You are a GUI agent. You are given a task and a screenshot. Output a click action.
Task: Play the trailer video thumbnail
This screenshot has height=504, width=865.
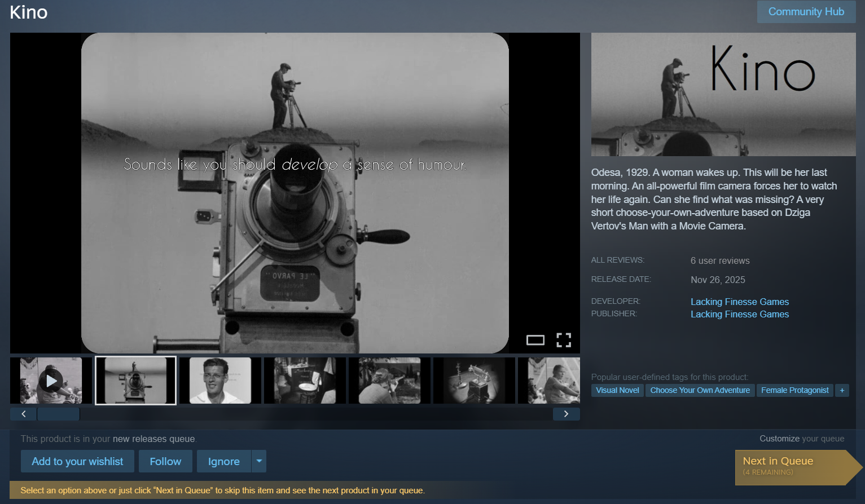click(x=51, y=381)
